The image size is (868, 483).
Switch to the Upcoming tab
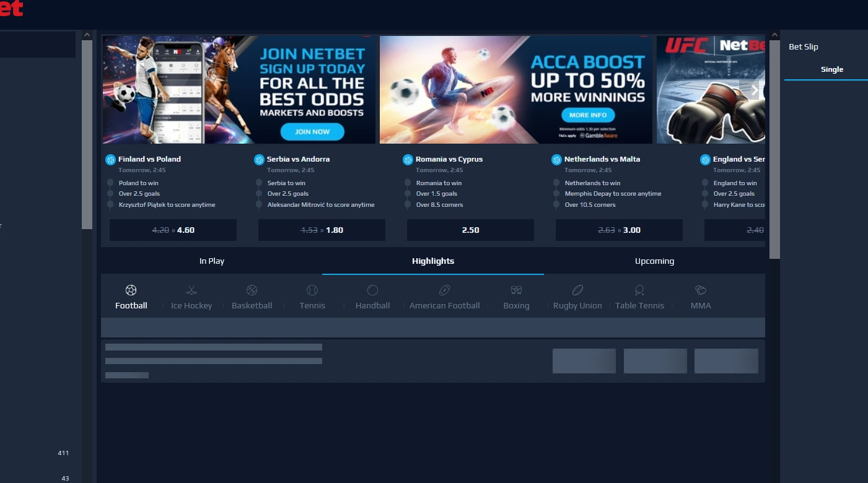pyautogui.click(x=654, y=261)
